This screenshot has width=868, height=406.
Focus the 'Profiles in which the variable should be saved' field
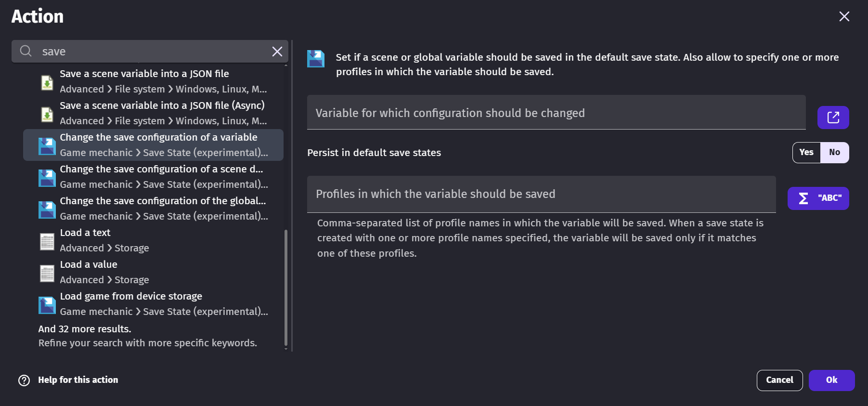tap(541, 194)
